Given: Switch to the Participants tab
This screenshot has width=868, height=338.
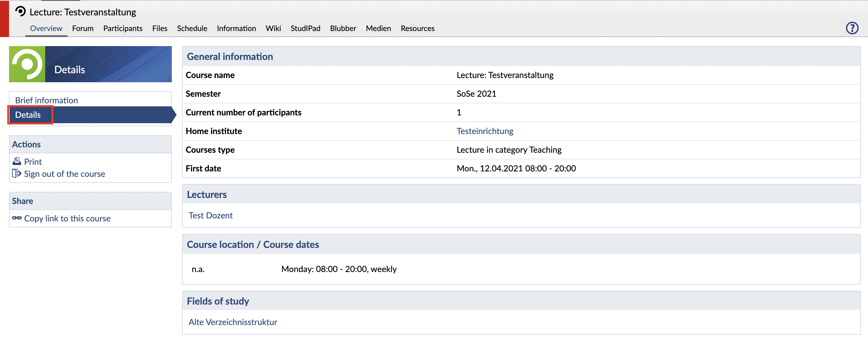Looking at the screenshot, I should (x=123, y=28).
